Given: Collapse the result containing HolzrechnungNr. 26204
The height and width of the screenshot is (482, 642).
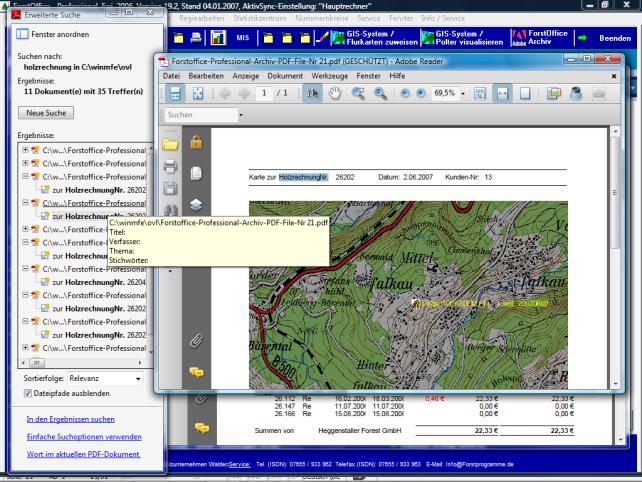Looking at the screenshot, I should 25,269.
